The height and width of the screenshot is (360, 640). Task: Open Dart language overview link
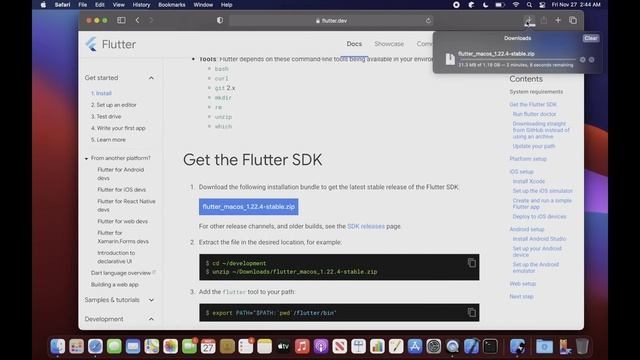click(121, 273)
